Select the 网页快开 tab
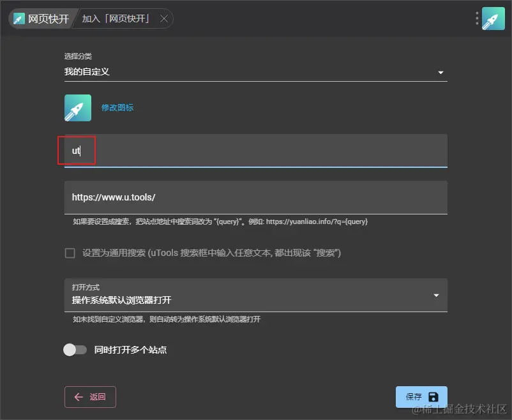 pyautogui.click(x=41, y=19)
